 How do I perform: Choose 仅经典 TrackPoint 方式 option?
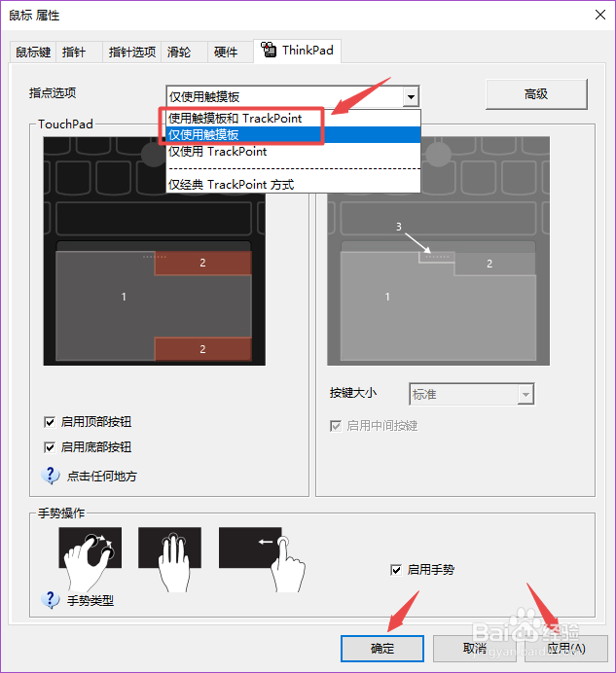click(x=293, y=185)
